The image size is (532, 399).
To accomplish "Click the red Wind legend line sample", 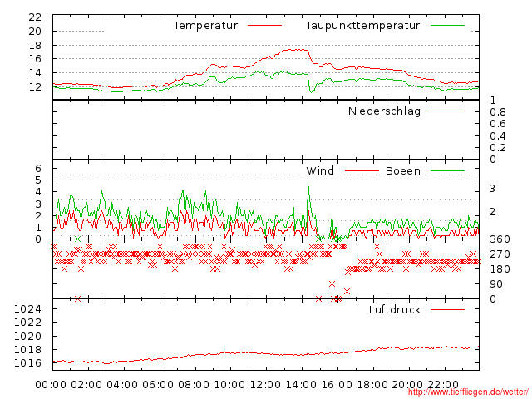I will point(362,171).
